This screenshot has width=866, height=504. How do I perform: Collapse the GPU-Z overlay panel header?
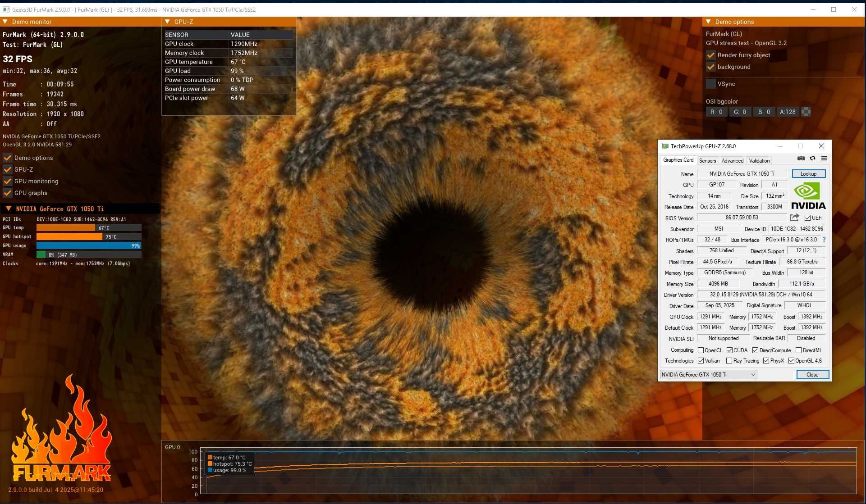167,22
